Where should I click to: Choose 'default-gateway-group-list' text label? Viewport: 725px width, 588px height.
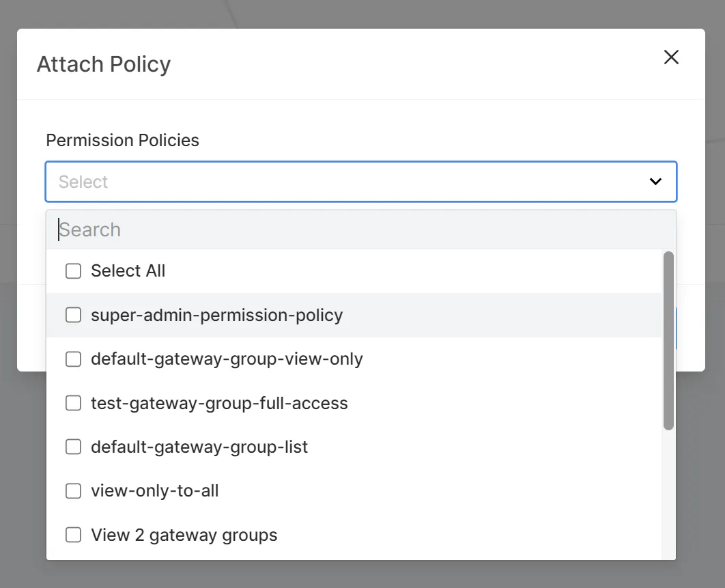tap(199, 447)
